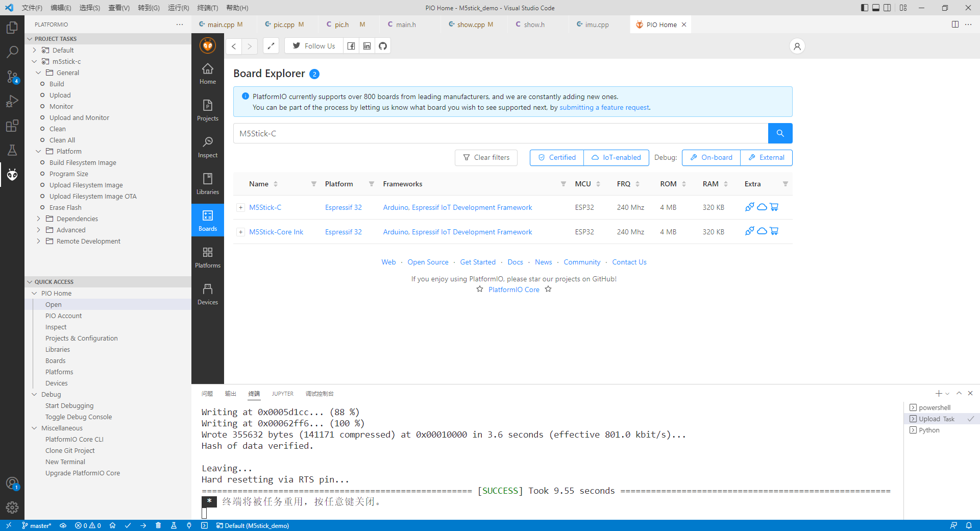Open the Testing flask view in activity bar
Viewport: 980px width, 531px height.
pyautogui.click(x=12, y=150)
